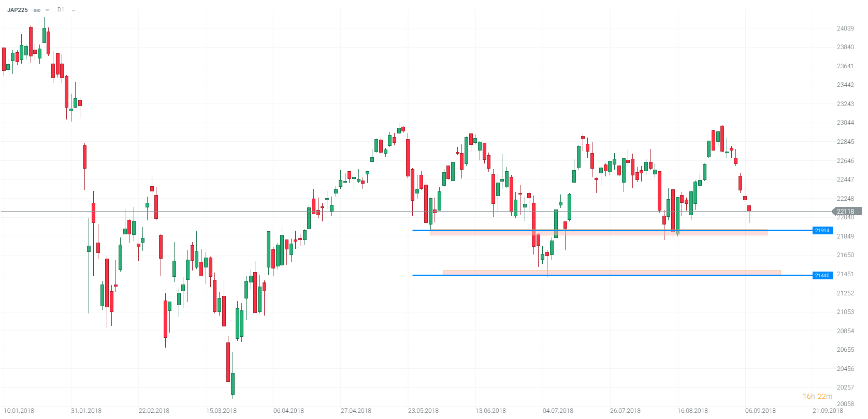The image size is (868, 419).
Task: Click the 24039 price axis label
Action: pyautogui.click(x=845, y=28)
